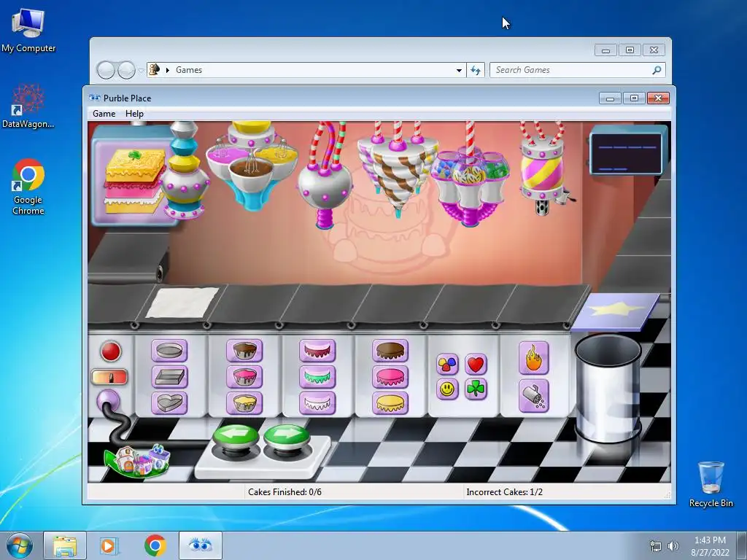
Task: Click the search magnifier in Games window
Action: click(x=657, y=71)
